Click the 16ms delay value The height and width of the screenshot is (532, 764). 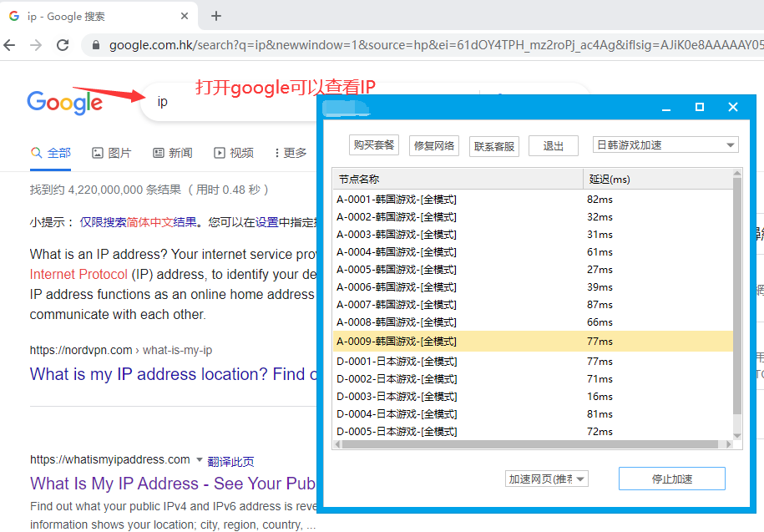[600, 397]
